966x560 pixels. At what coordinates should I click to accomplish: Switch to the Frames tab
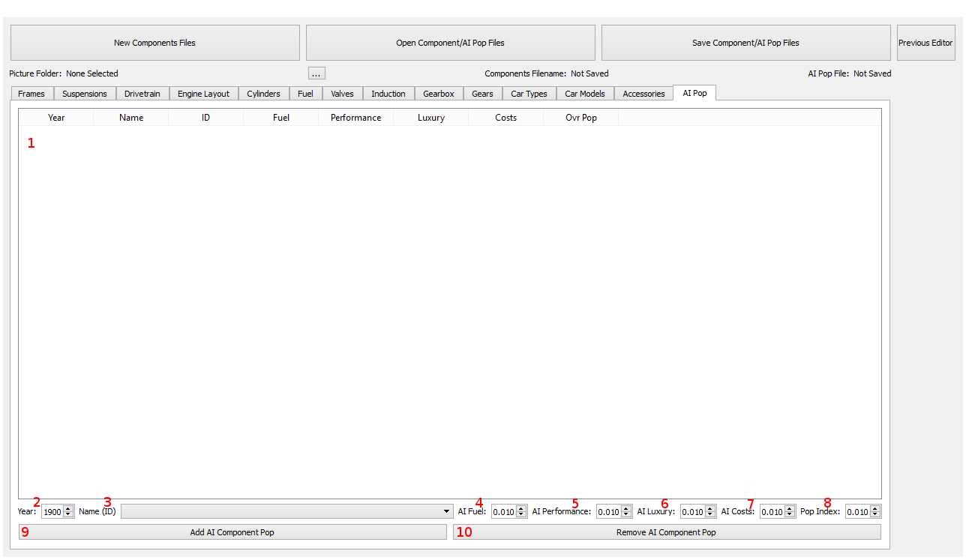point(31,94)
